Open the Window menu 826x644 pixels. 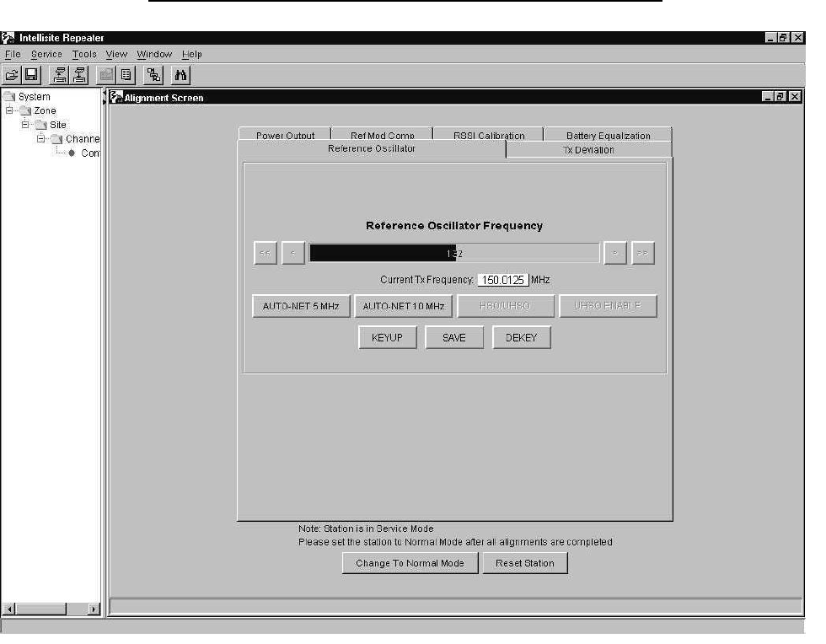[x=154, y=54]
